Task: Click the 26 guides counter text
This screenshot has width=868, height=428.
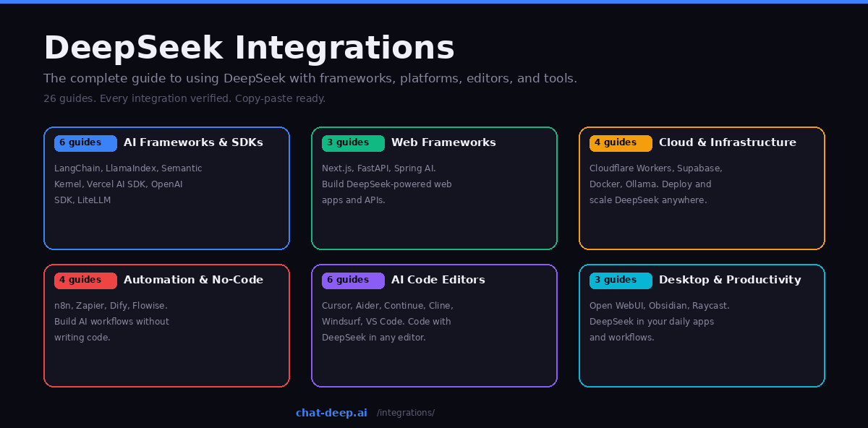Action: coord(184,98)
